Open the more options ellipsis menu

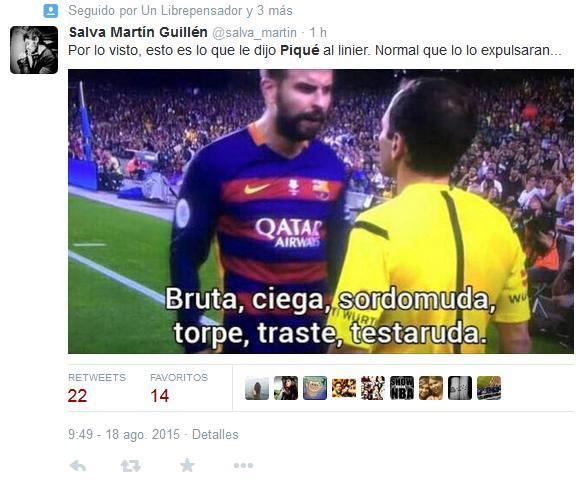click(x=243, y=465)
